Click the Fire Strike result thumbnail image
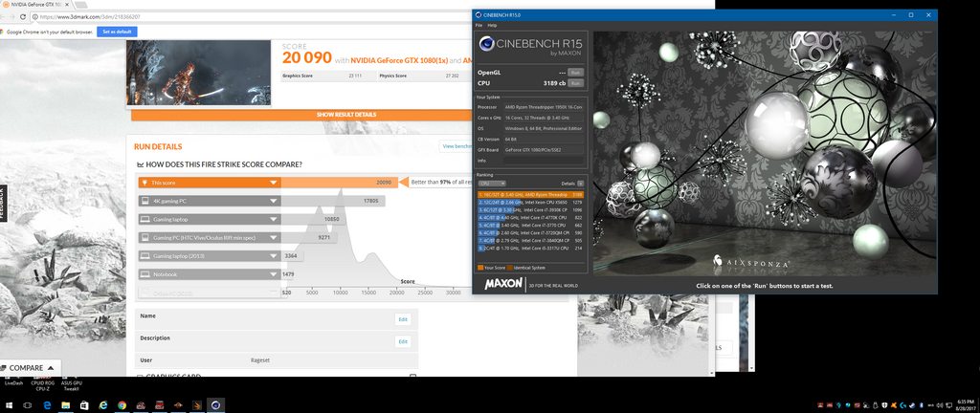The image size is (980, 413). pos(199,73)
